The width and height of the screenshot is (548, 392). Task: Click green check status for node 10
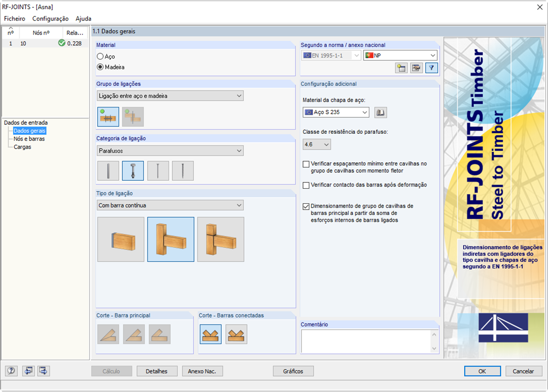coord(62,43)
